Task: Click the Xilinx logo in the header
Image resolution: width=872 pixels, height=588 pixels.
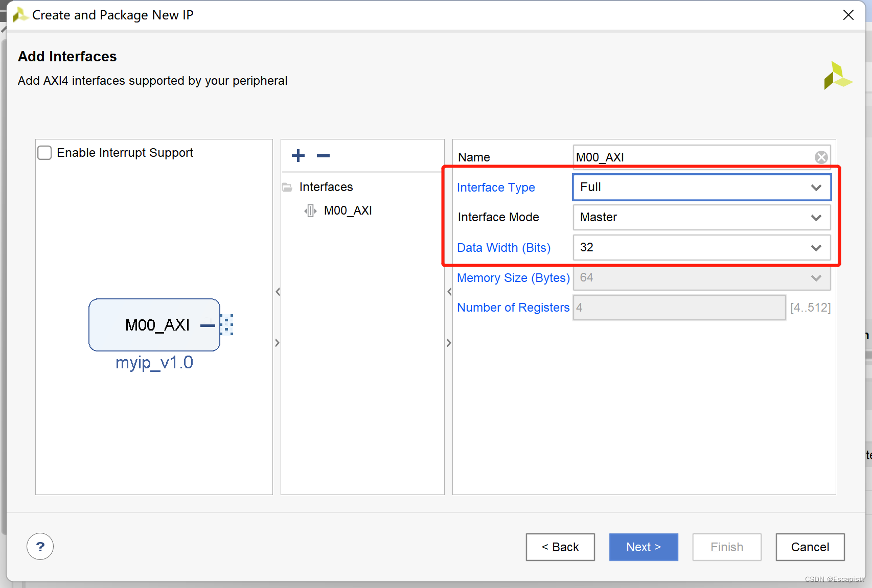Action: point(837,76)
